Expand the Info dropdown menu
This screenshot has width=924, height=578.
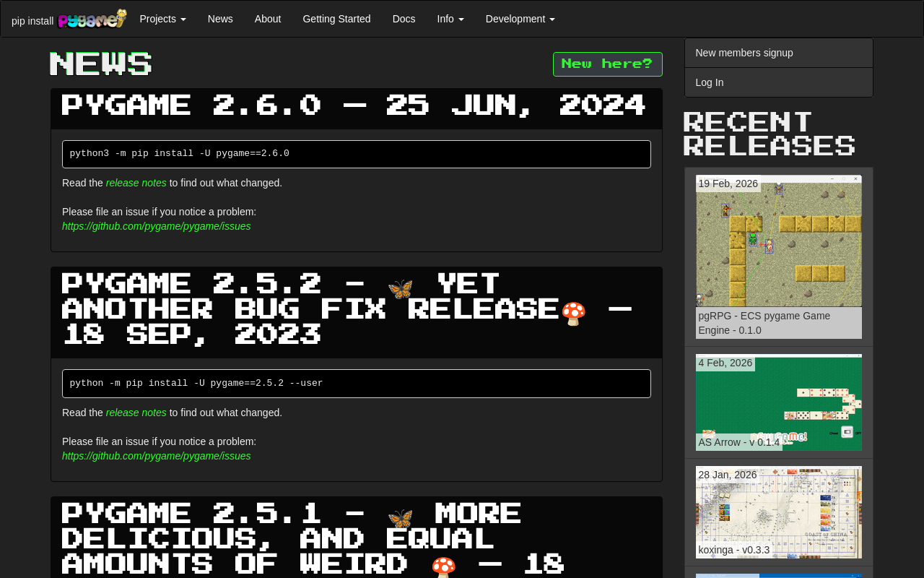pos(450,19)
